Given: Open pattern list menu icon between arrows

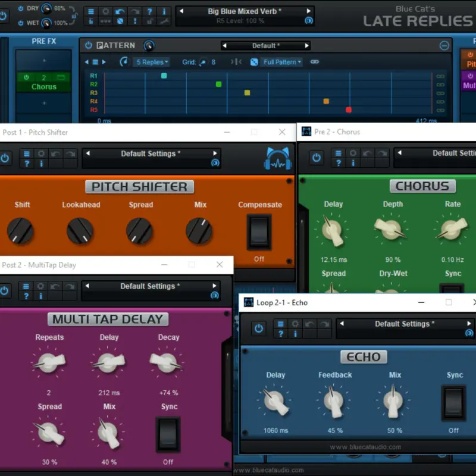Looking at the screenshot, I should point(95,62).
